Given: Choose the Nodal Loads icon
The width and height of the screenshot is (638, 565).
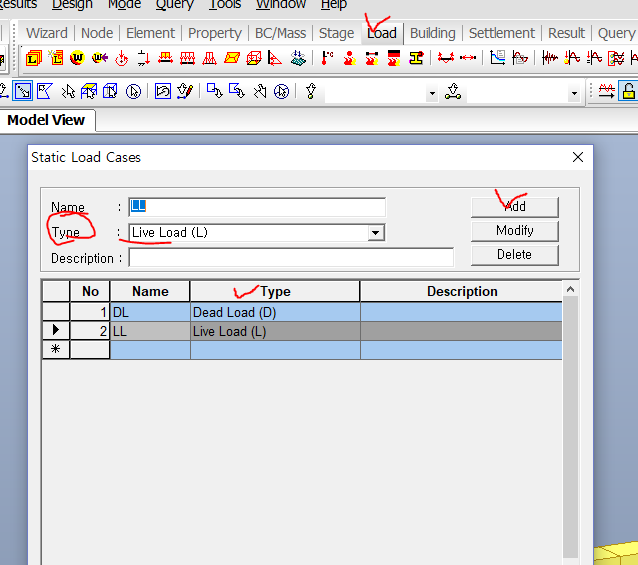Looking at the screenshot, I should [122, 58].
